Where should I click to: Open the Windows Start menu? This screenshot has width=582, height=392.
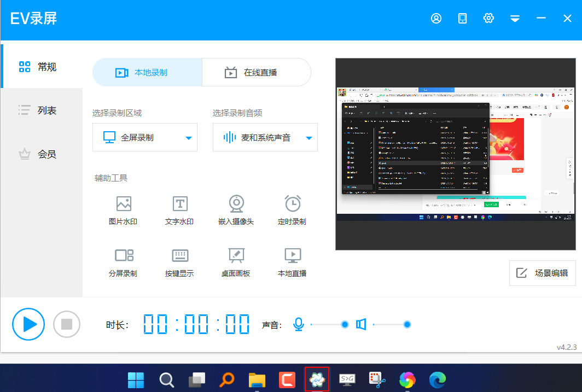click(x=136, y=380)
